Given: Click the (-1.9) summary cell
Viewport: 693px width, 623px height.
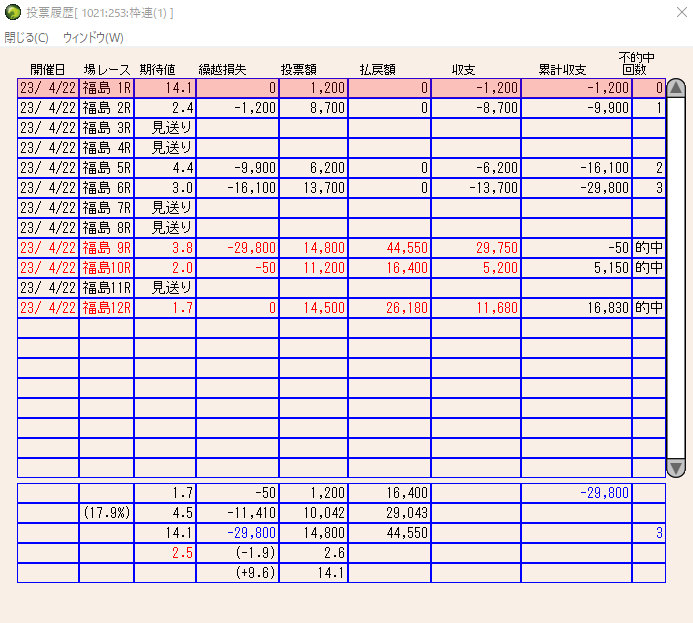Looking at the screenshot, I should click(x=237, y=553).
